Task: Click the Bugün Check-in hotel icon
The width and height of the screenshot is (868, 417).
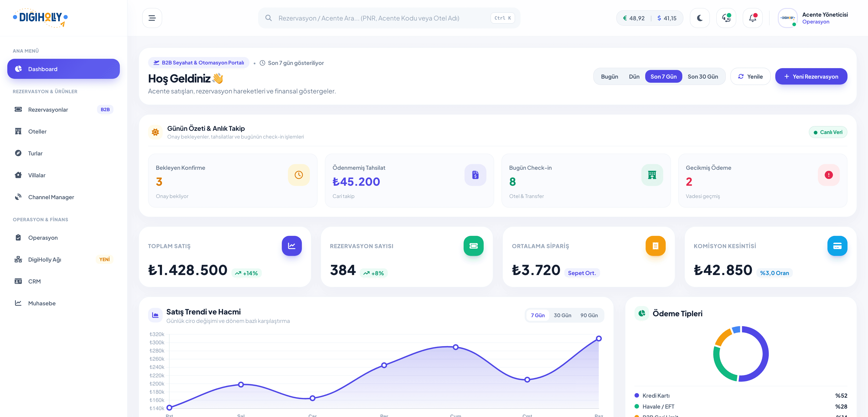Action: (x=652, y=175)
